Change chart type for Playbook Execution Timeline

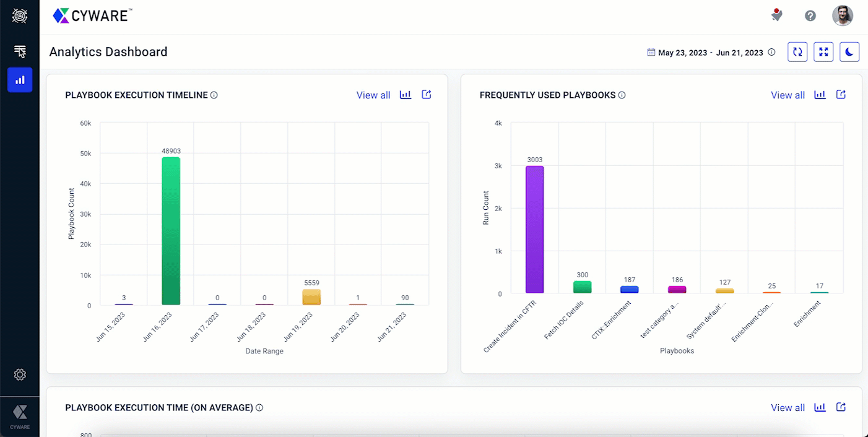coord(406,95)
